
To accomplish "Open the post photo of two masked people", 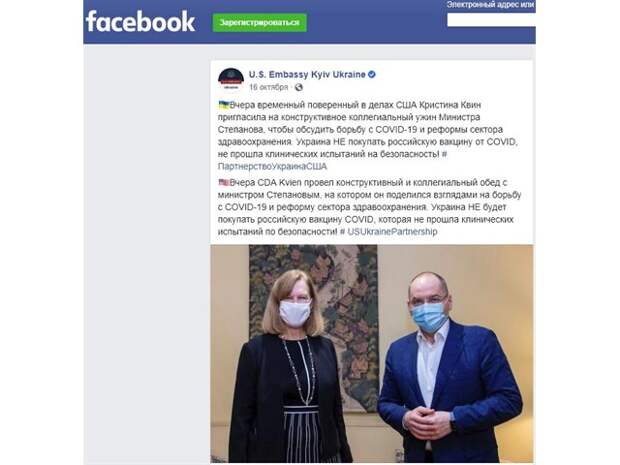I will (x=372, y=353).
